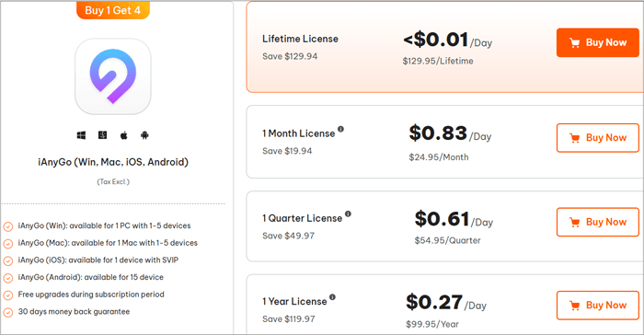Click checkmark next to iAnyGo (iOS) feature
The height and width of the screenshot is (335, 644).
coord(8,261)
